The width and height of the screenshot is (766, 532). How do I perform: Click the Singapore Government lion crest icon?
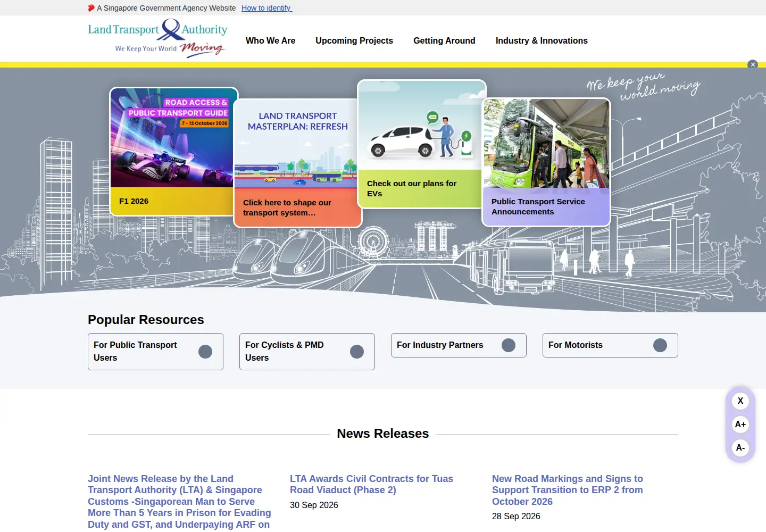click(91, 8)
